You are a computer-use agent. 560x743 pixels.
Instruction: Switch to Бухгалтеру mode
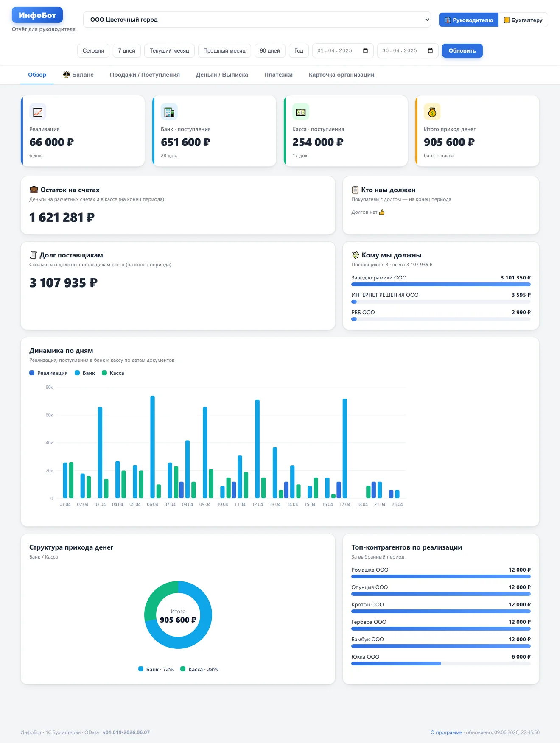[523, 20]
